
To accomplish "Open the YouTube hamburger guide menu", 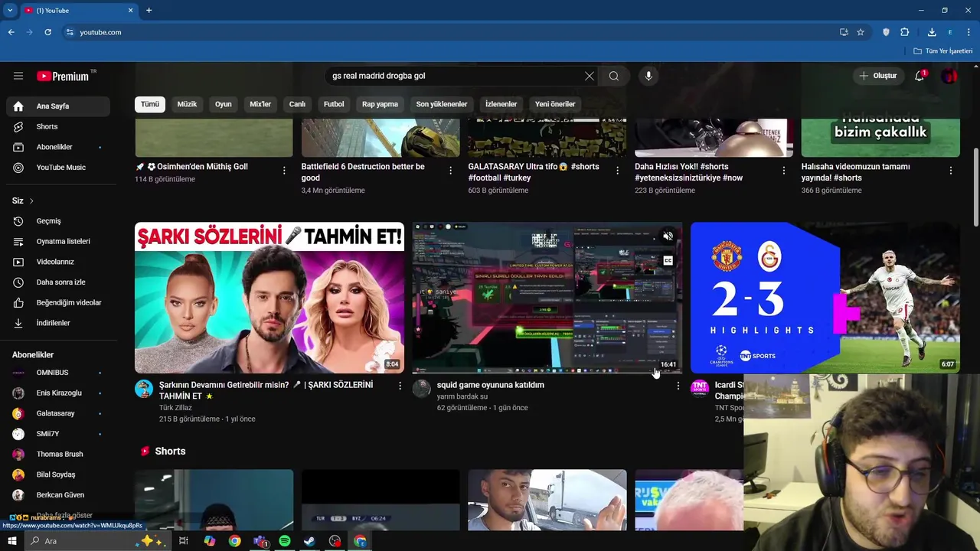I will pos(18,76).
